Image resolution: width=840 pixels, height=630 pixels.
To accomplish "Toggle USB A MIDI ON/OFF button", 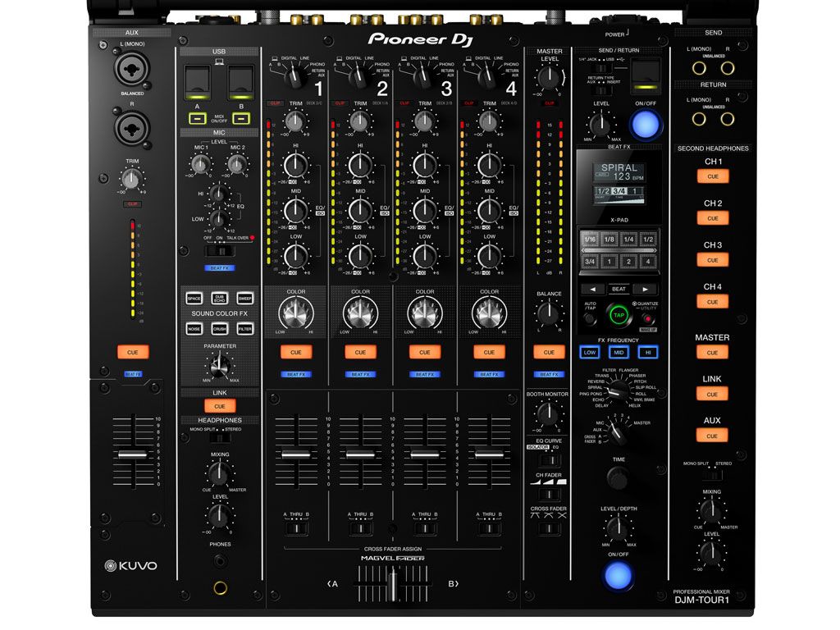I will [x=198, y=119].
